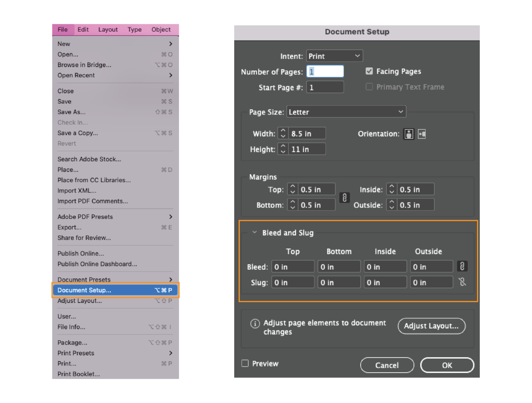
Task: Open the Page Size dropdown
Action: (346, 111)
